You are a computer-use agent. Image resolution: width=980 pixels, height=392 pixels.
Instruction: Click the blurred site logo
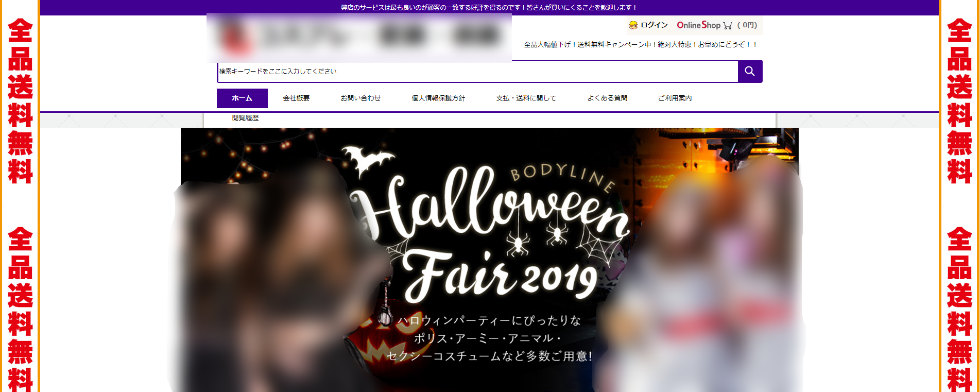[359, 38]
